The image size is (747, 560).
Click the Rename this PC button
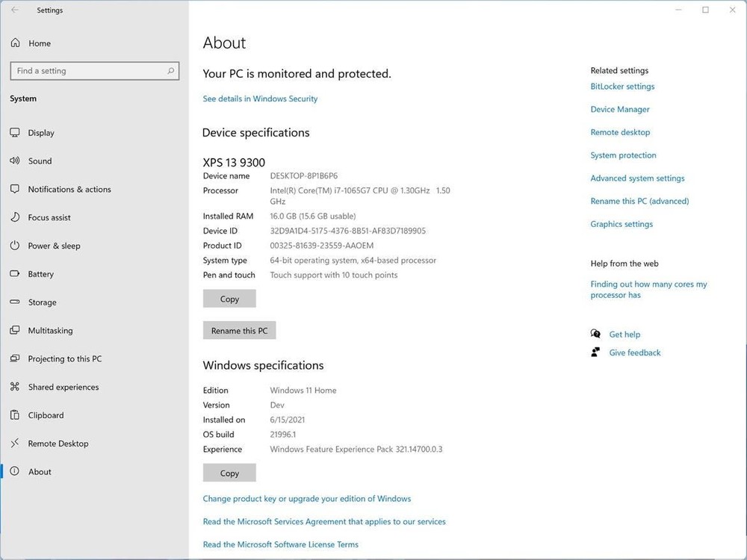239,331
